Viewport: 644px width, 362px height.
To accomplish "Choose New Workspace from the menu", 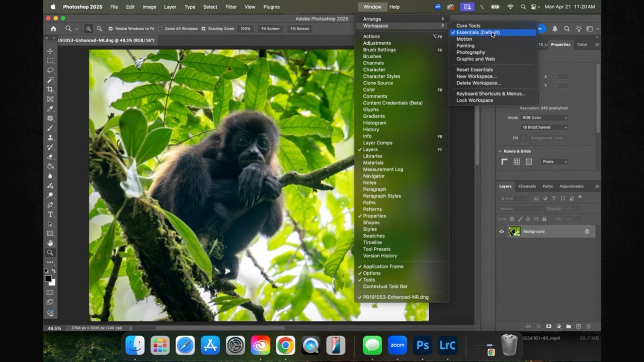I will pos(476,76).
